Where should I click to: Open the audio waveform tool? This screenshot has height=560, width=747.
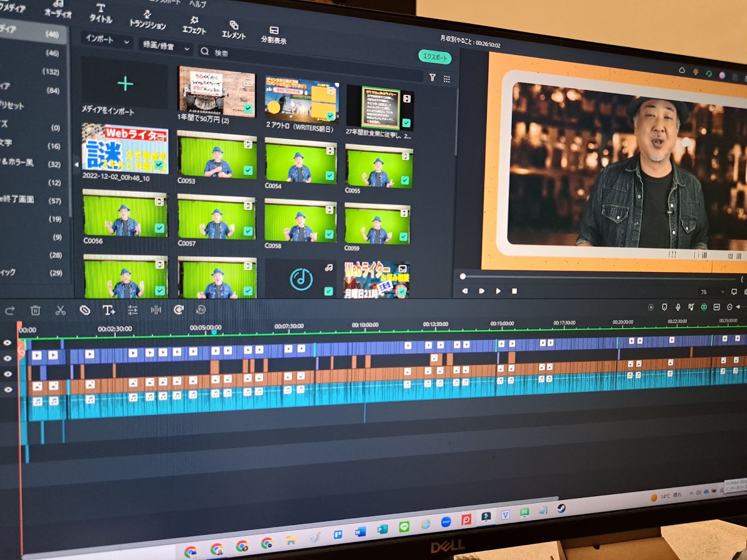point(156,310)
